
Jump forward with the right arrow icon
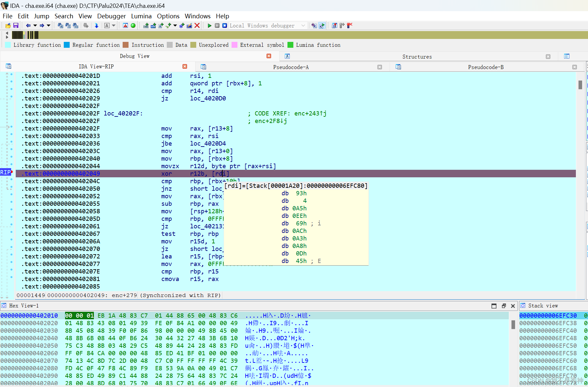tap(42, 26)
